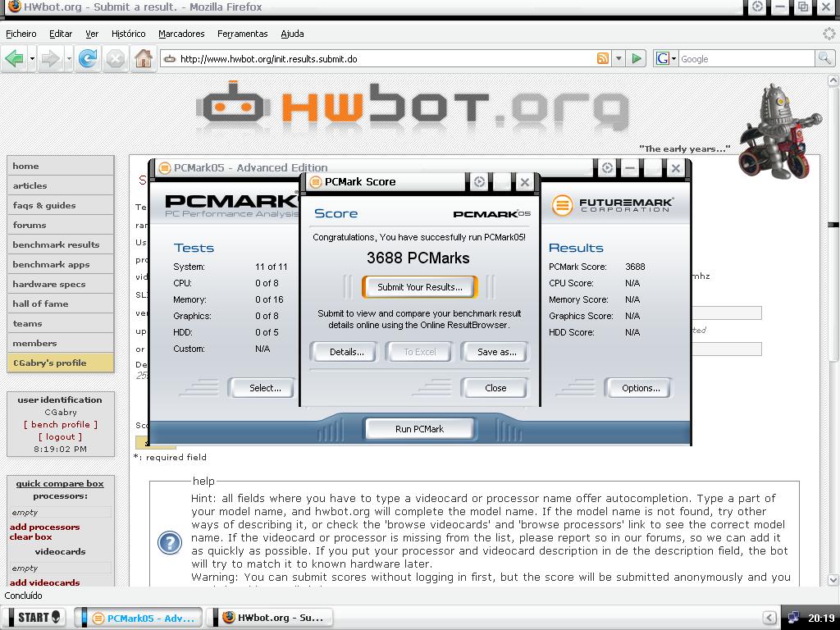
Task: Open benchmark apps sidebar link
Action: pos(61,265)
